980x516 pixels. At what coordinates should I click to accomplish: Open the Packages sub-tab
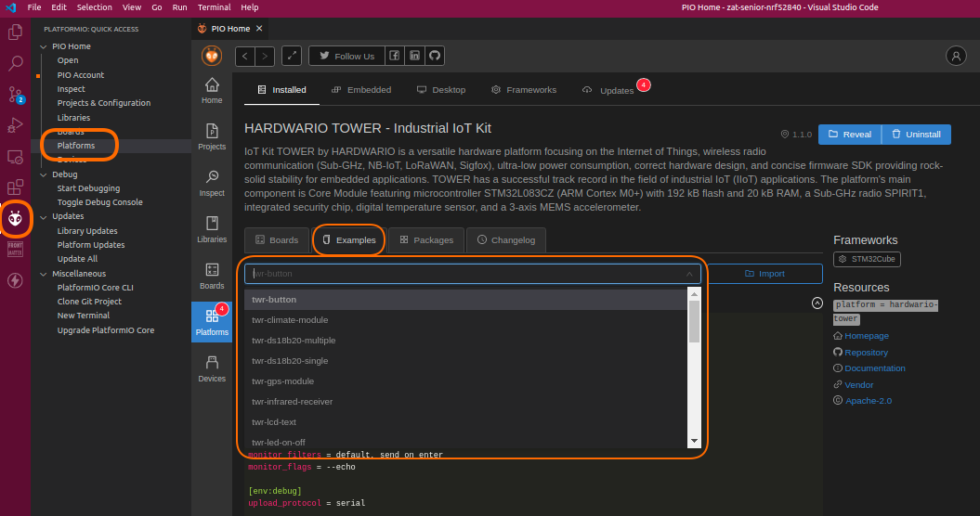[426, 239]
